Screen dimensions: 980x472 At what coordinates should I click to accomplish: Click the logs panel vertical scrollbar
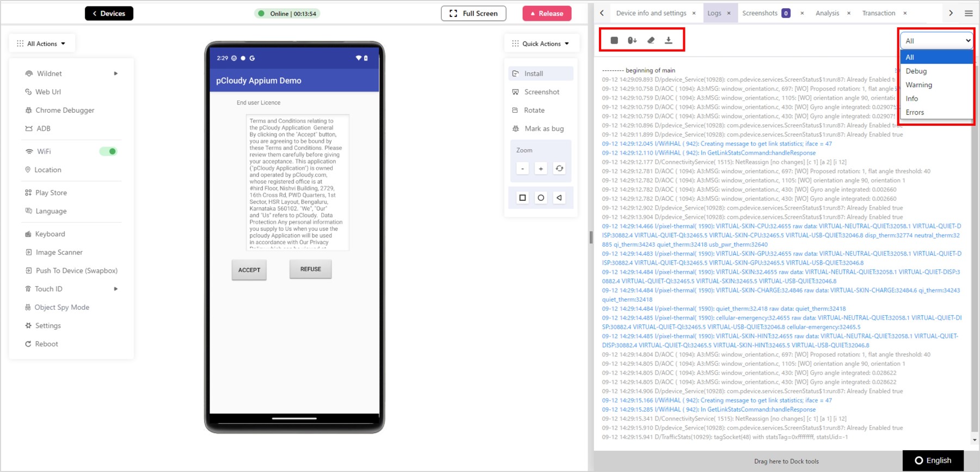point(975,250)
